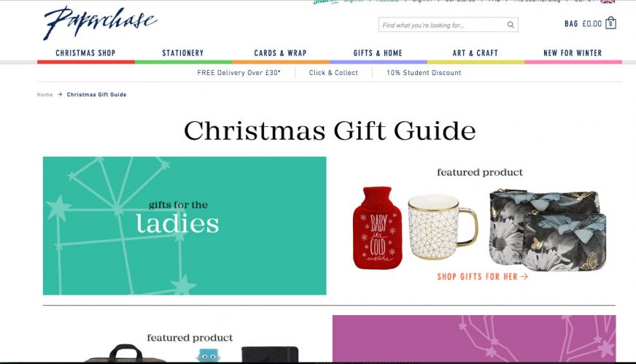Click the Click & Collect link

click(333, 73)
